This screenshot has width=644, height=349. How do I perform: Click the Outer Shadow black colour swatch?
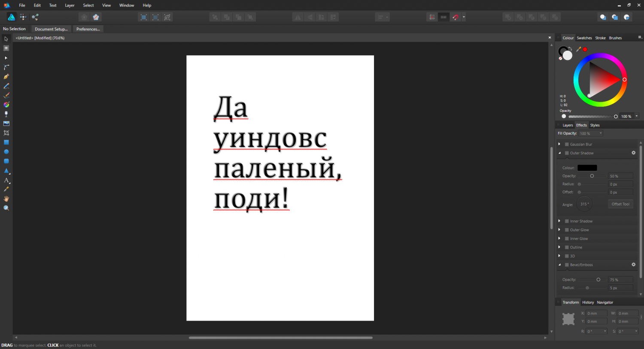tap(587, 168)
